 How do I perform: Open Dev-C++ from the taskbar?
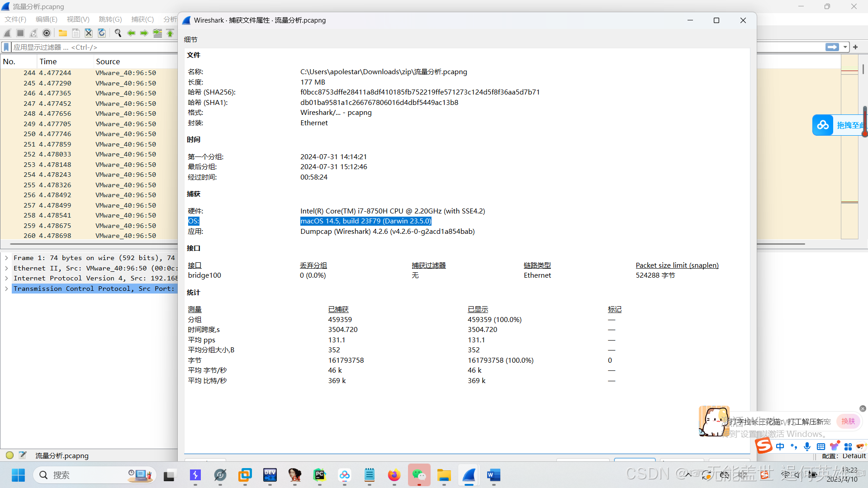point(270,475)
